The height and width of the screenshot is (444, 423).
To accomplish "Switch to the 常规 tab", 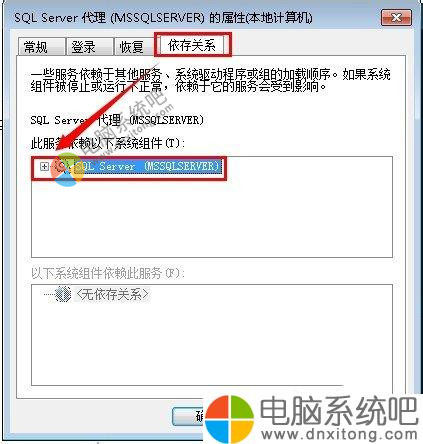I will point(41,46).
